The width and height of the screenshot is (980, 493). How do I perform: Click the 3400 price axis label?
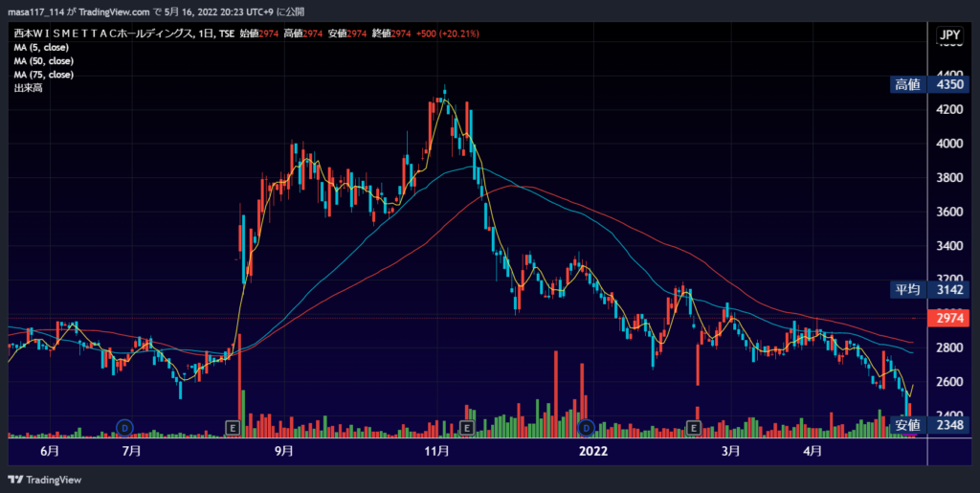click(949, 246)
